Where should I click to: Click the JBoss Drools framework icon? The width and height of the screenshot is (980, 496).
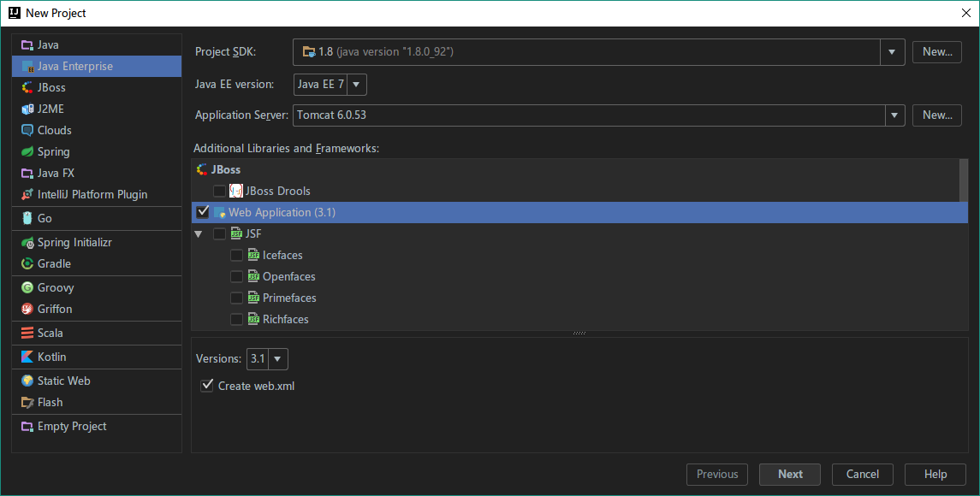click(235, 192)
